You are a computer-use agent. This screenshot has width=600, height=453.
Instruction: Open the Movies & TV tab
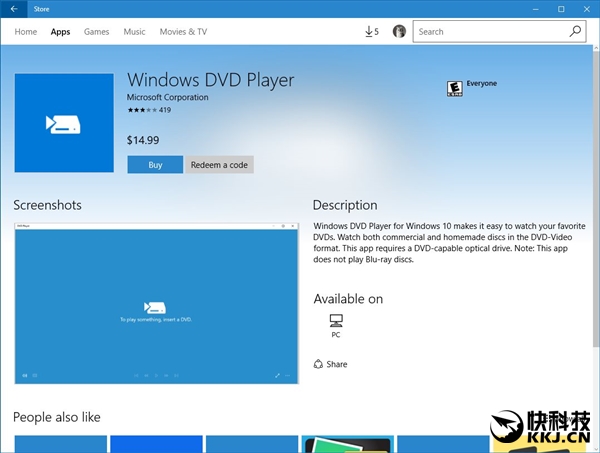pos(183,32)
